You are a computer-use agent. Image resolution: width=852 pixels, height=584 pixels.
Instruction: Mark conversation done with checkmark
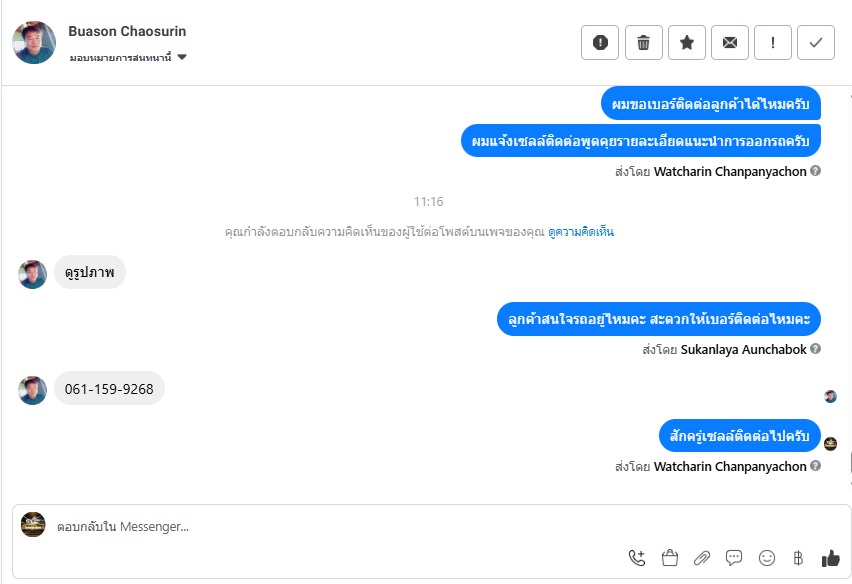(816, 42)
